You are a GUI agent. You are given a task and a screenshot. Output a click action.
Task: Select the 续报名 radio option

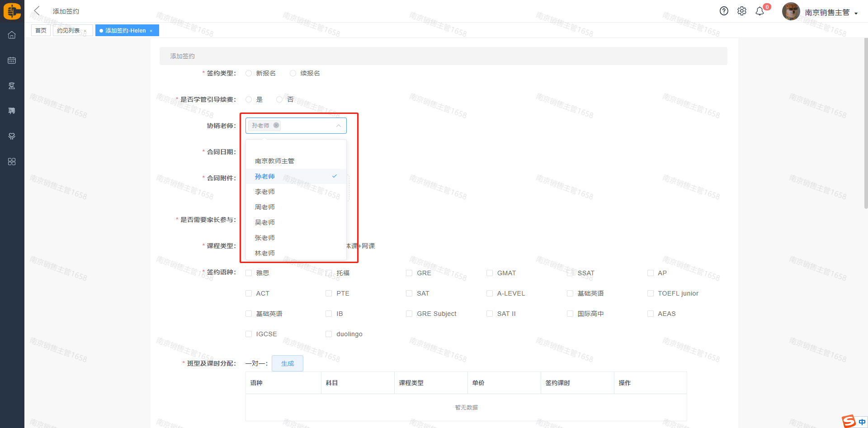pyautogui.click(x=293, y=73)
